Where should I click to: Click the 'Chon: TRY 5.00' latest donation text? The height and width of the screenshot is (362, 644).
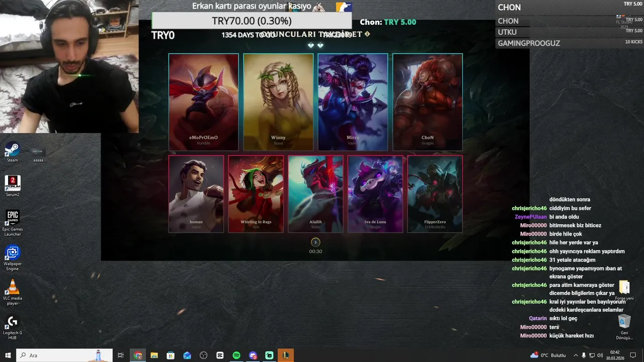[388, 22]
